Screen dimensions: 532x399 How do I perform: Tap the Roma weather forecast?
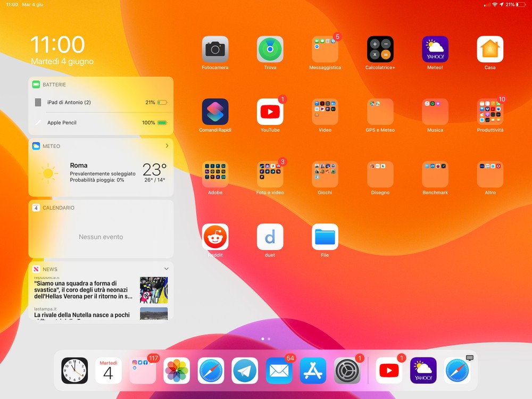[x=101, y=174]
